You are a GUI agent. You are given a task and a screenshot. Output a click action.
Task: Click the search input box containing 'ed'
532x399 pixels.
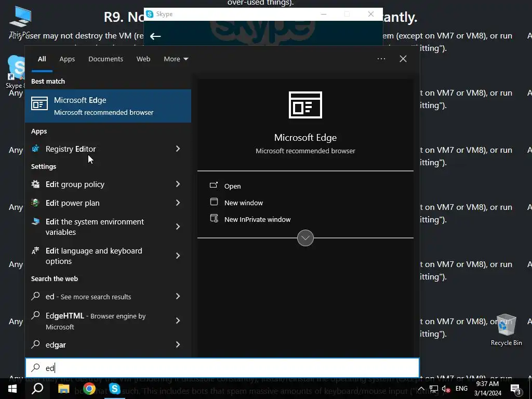pos(222,368)
